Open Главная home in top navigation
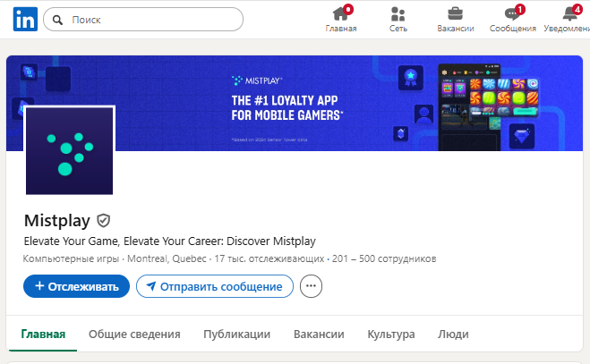 tap(341, 19)
